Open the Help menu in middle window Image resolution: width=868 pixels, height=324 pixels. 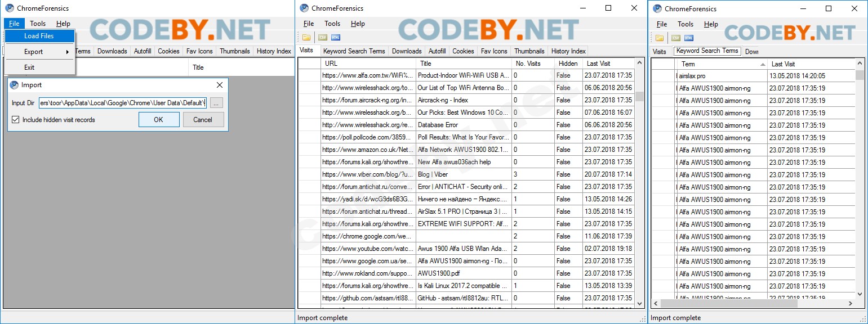tap(358, 24)
